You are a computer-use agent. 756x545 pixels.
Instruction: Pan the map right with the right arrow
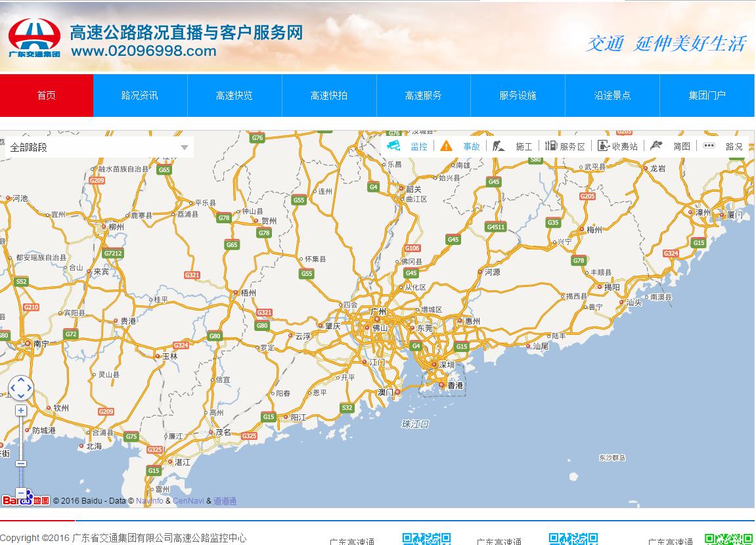click(x=29, y=388)
